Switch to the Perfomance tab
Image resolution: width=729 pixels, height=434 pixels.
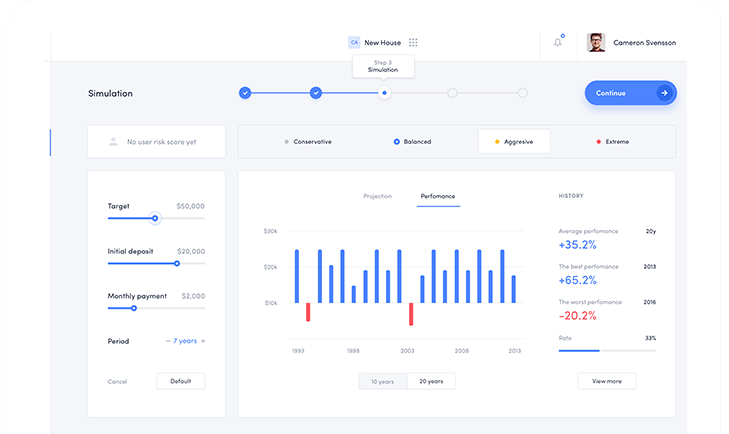[438, 196]
